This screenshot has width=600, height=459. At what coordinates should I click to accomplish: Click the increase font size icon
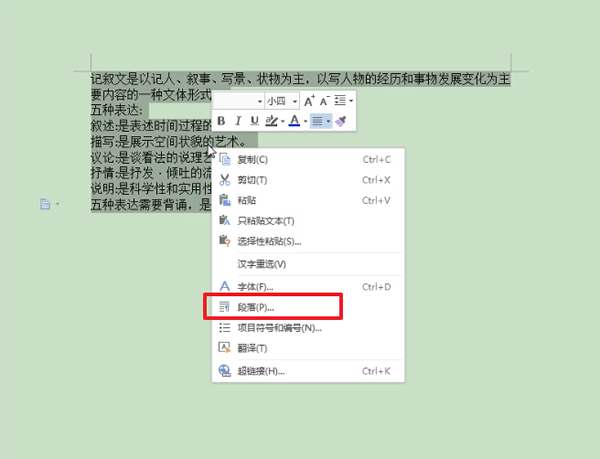point(309,101)
